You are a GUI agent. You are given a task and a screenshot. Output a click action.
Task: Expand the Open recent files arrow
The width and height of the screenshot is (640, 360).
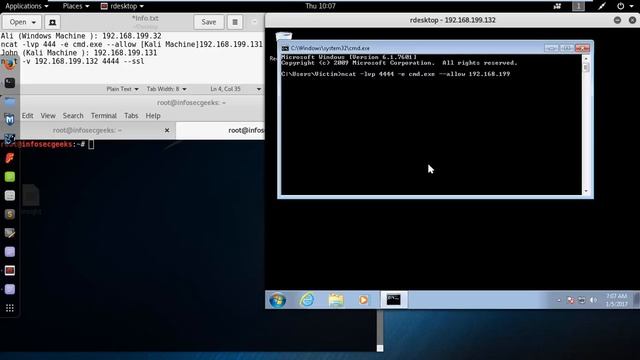tap(33, 22)
